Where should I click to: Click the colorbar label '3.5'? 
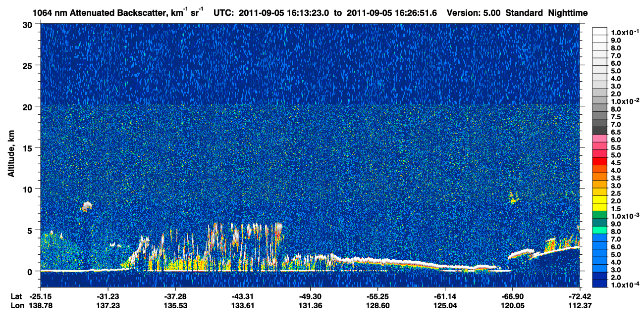[616, 178]
